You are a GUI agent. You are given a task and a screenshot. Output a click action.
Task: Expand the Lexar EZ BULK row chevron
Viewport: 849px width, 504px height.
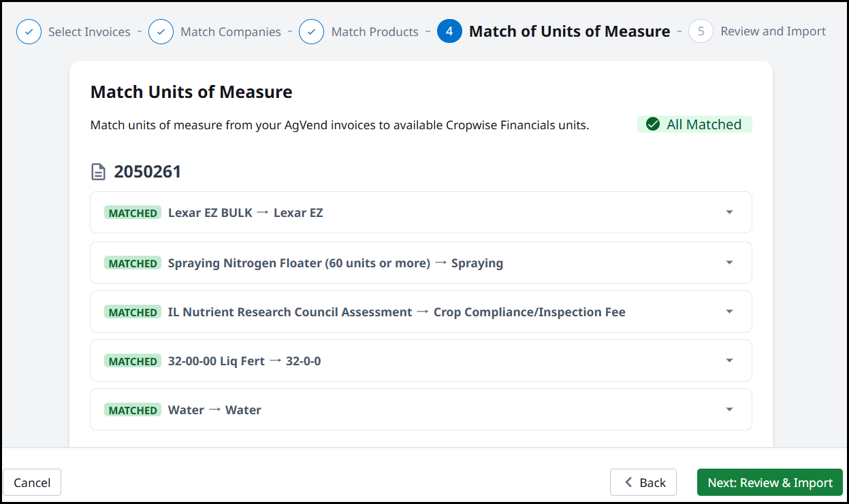coord(729,212)
